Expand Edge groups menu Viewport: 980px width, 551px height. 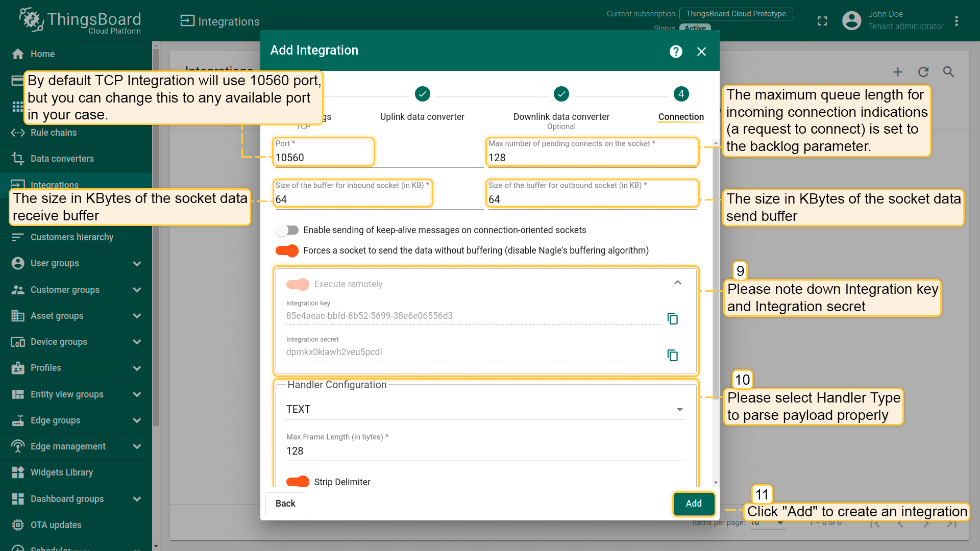click(137, 420)
